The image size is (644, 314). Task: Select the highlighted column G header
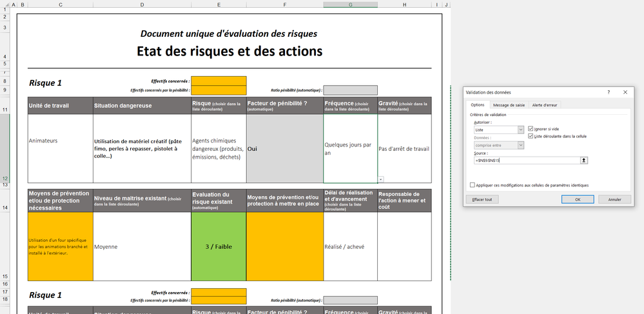point(350,5)
